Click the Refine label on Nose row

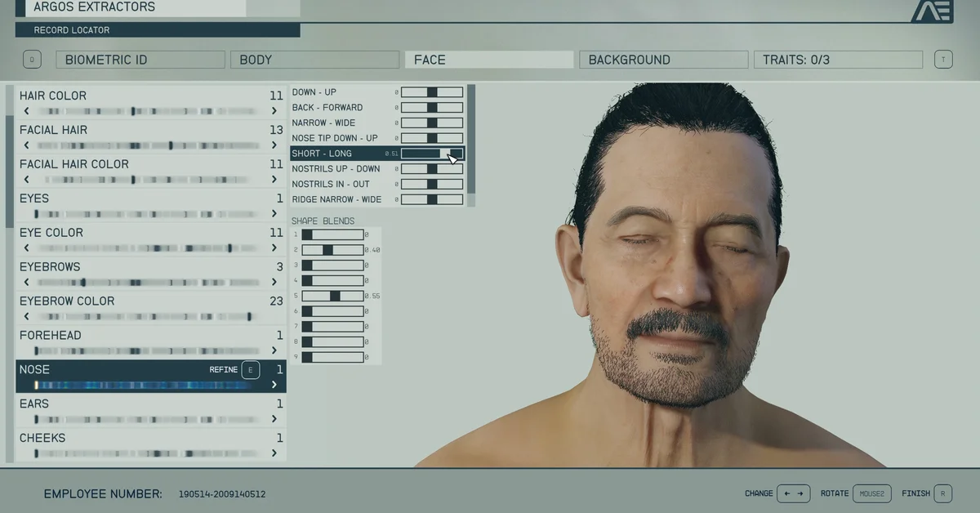[224, 370]
